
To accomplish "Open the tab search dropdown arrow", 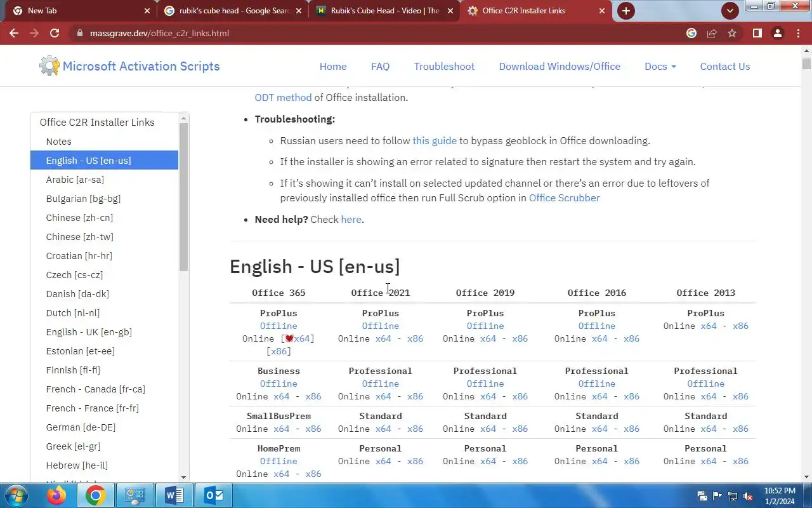I will click(730, 11).
